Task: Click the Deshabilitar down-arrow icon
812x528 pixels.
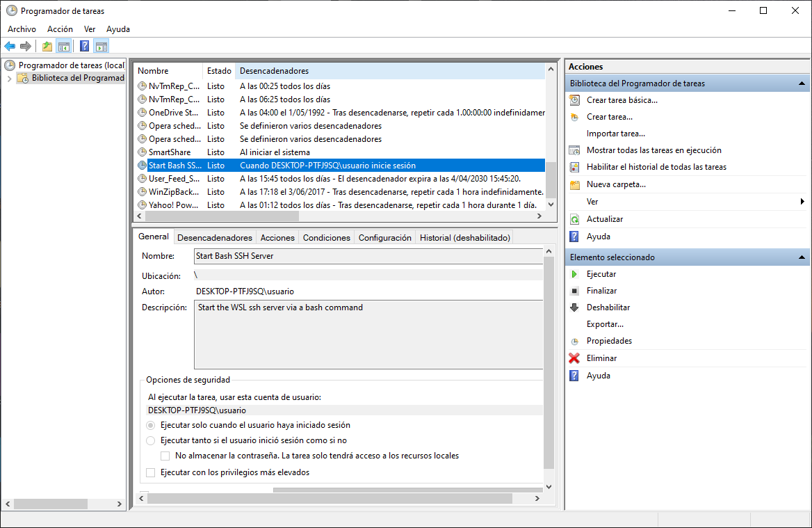Action: pos(574,307)
